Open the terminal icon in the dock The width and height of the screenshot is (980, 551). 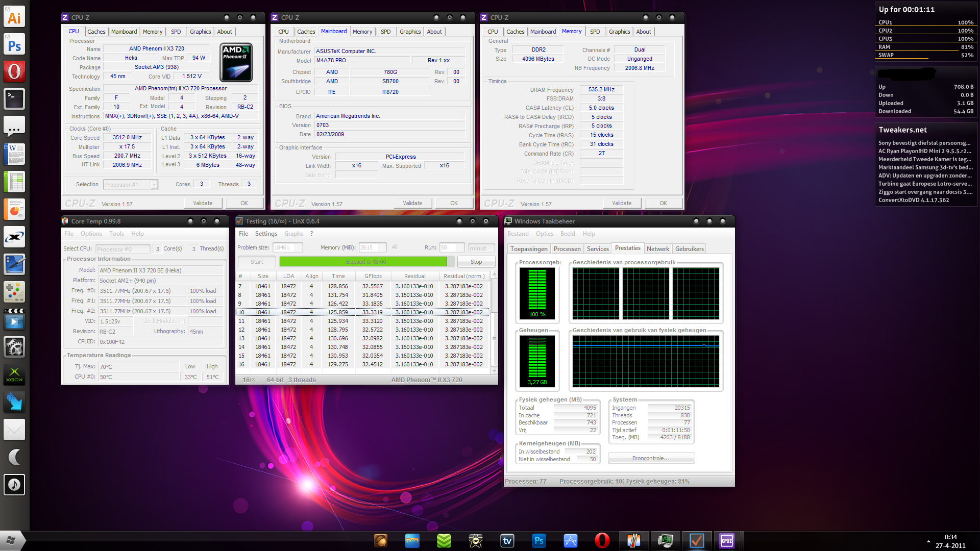coord(14,99)
